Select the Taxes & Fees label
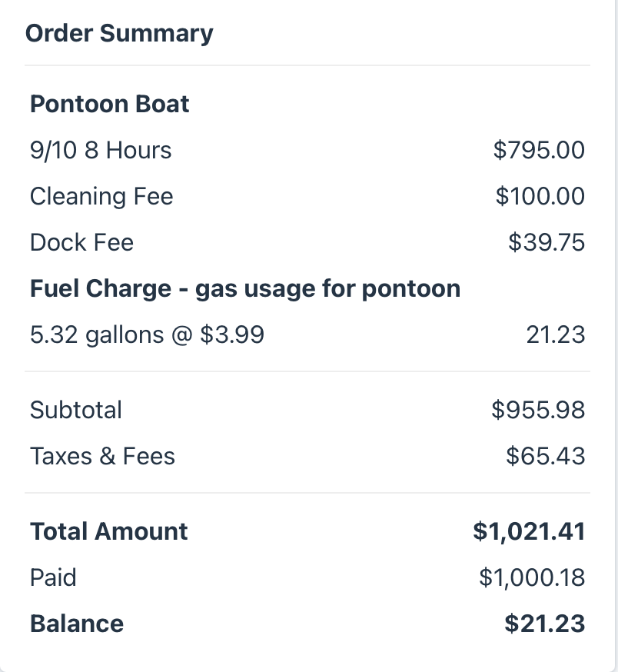 [102, 456]
